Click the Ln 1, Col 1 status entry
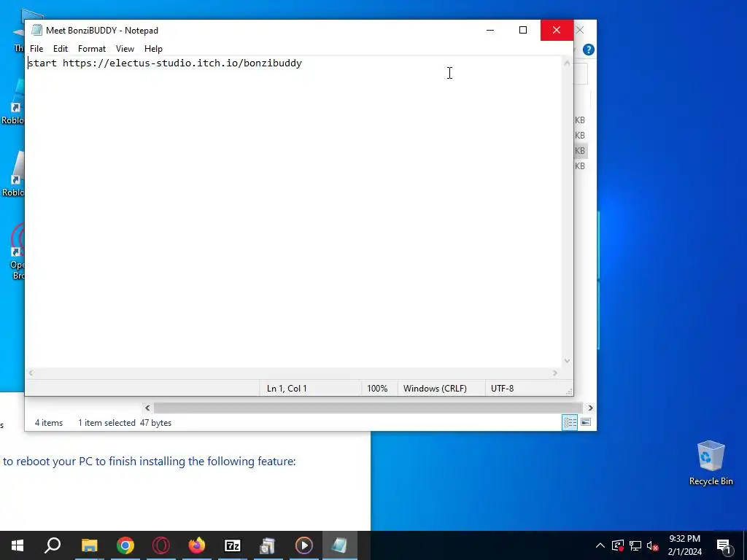The image size is (747, 560). point(287,389)
